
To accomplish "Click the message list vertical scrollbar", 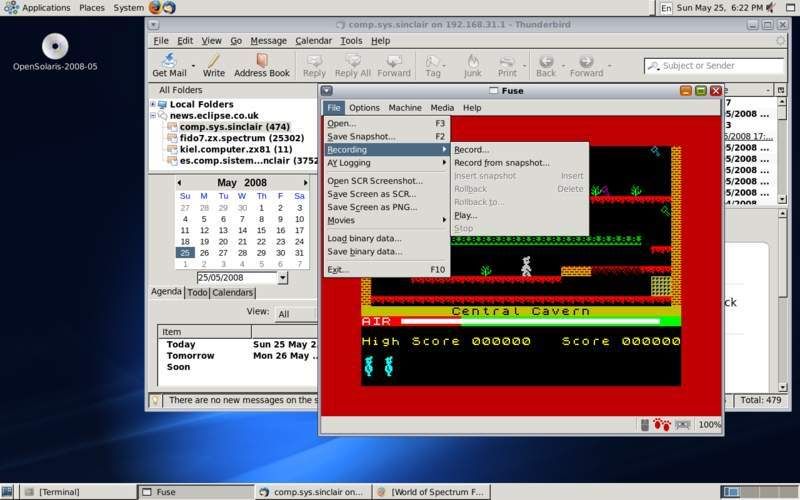I will tap(782, 151).
